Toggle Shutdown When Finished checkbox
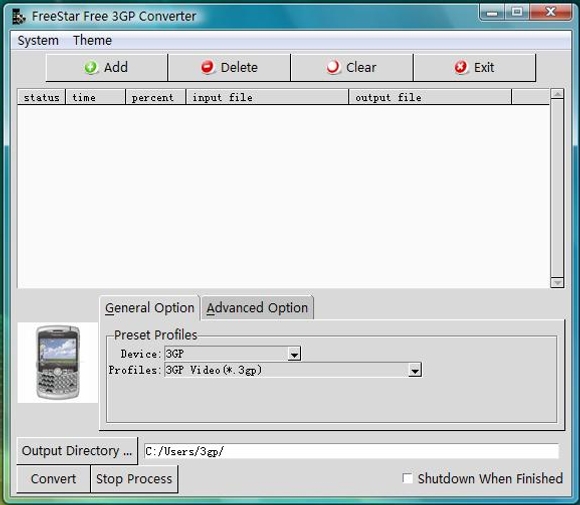 tap(407, 478)
